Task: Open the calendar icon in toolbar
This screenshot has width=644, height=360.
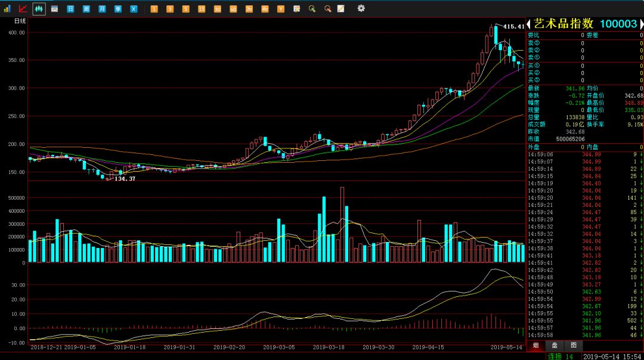Action: [x=55, y=8]
